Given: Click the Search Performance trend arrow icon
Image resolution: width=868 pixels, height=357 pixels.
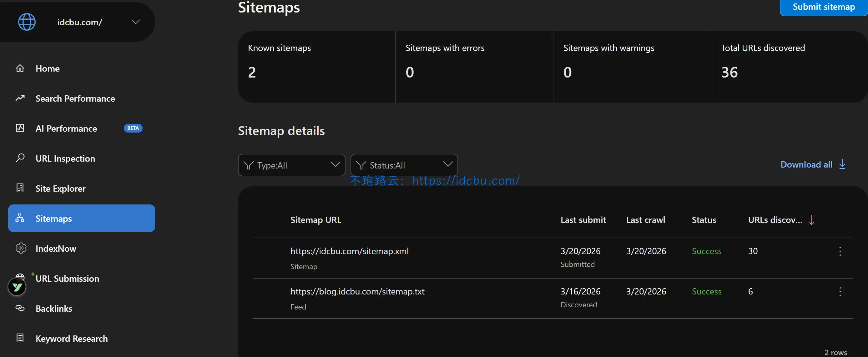Looking at the screenshot, I should coord(20,98).
